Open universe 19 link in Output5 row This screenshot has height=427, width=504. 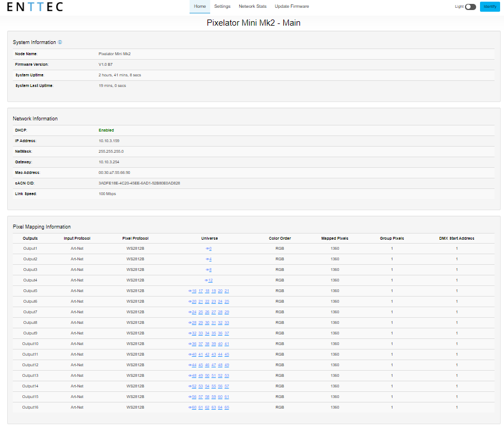(214, 291)
